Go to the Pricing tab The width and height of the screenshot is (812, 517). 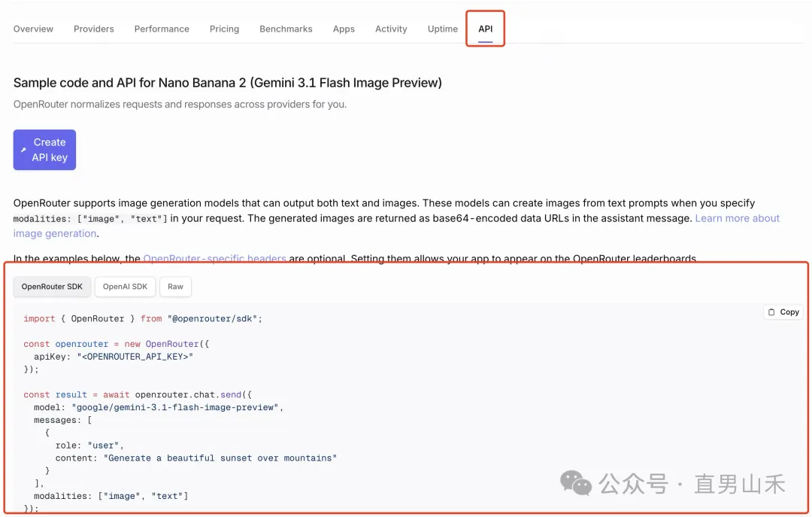click(x=224, y=29)
